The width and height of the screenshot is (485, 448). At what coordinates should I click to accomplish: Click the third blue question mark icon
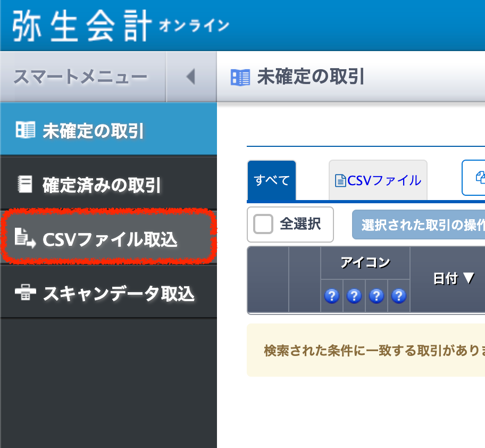pyautogui.click(x=376, y=296)
